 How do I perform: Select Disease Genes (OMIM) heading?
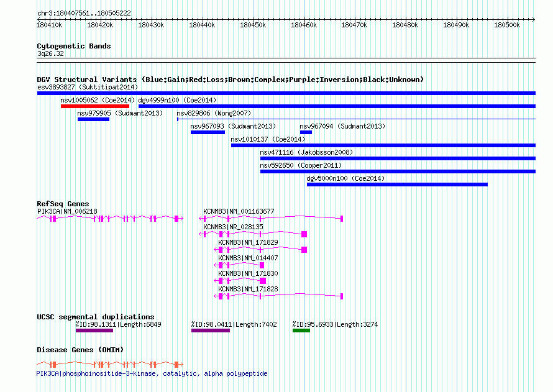80,350
